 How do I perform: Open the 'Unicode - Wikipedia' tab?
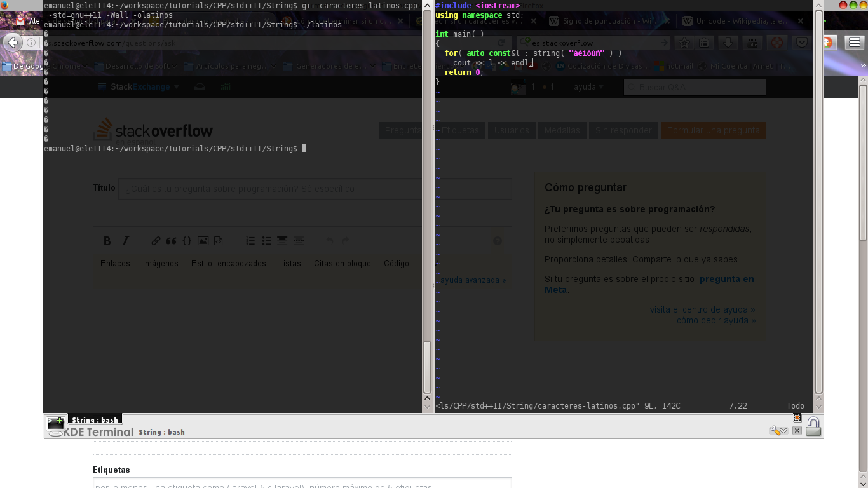pyautogui.click(x=743, y=21)
